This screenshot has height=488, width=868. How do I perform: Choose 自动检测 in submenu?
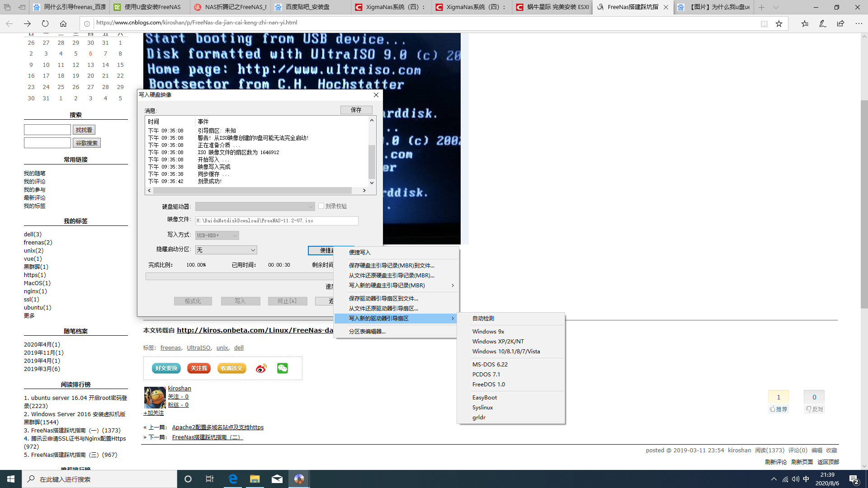click(x=511, y=319)
